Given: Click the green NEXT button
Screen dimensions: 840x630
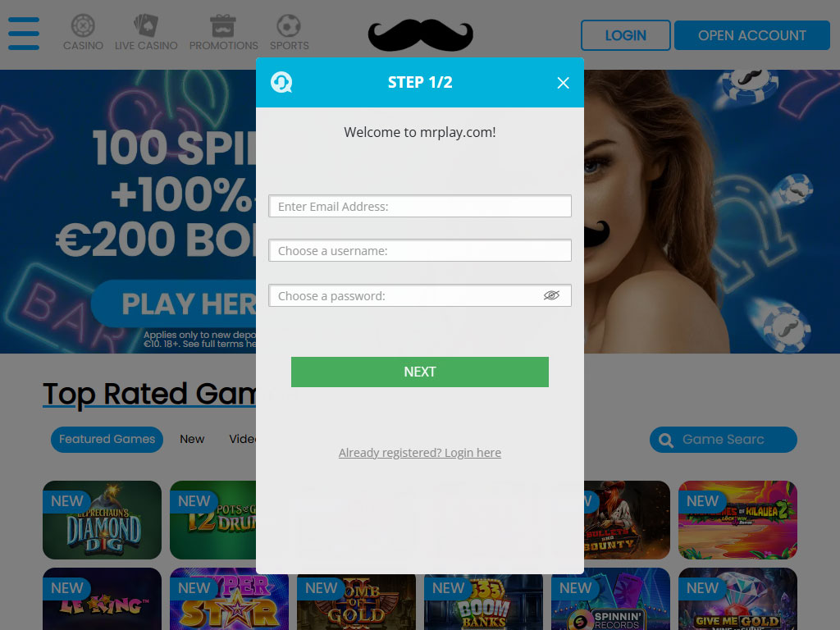Looking at the screenshot, I should 420,372.
